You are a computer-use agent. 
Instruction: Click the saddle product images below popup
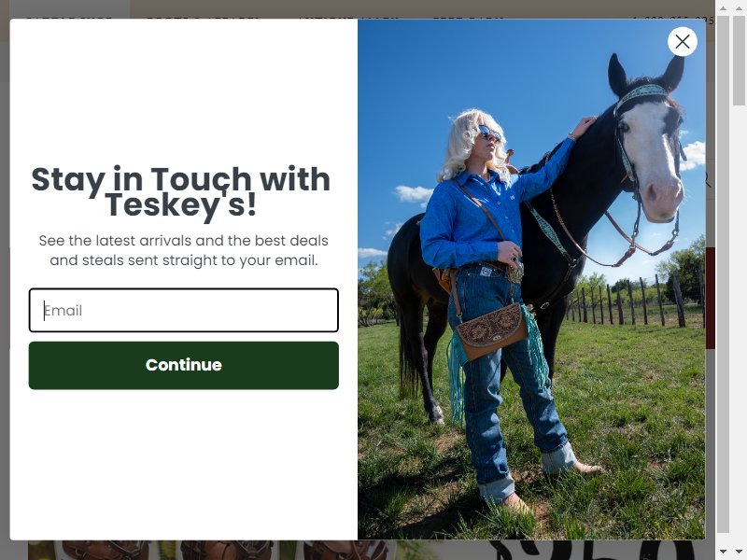click(212, 550)
